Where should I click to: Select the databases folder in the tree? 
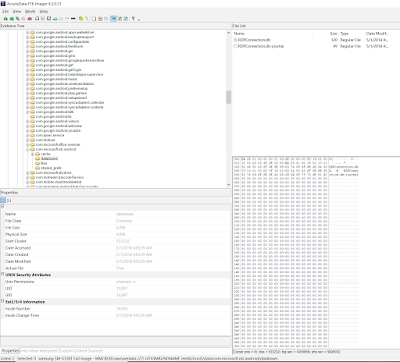click(x=49, y=159)
